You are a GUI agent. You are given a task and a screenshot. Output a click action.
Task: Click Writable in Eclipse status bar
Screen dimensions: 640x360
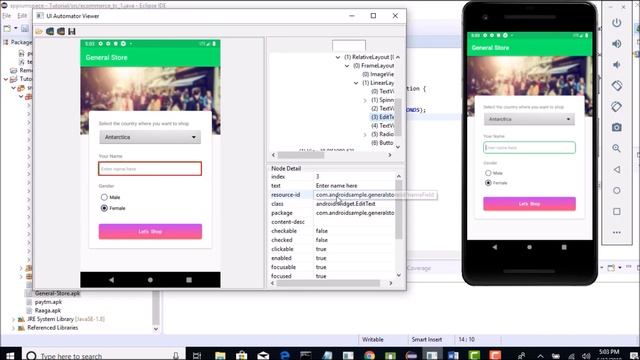coord(373,340)
